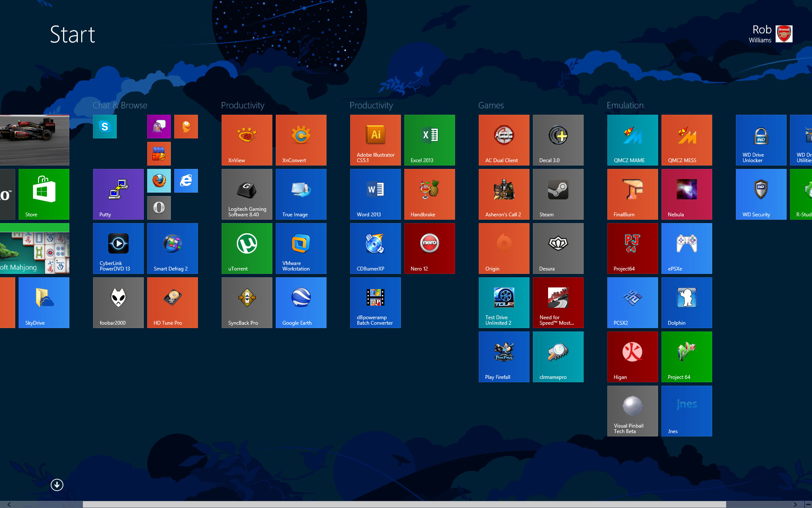
Task: Open dBpoweramp Batch Converter tile
Action: [376, 303]
